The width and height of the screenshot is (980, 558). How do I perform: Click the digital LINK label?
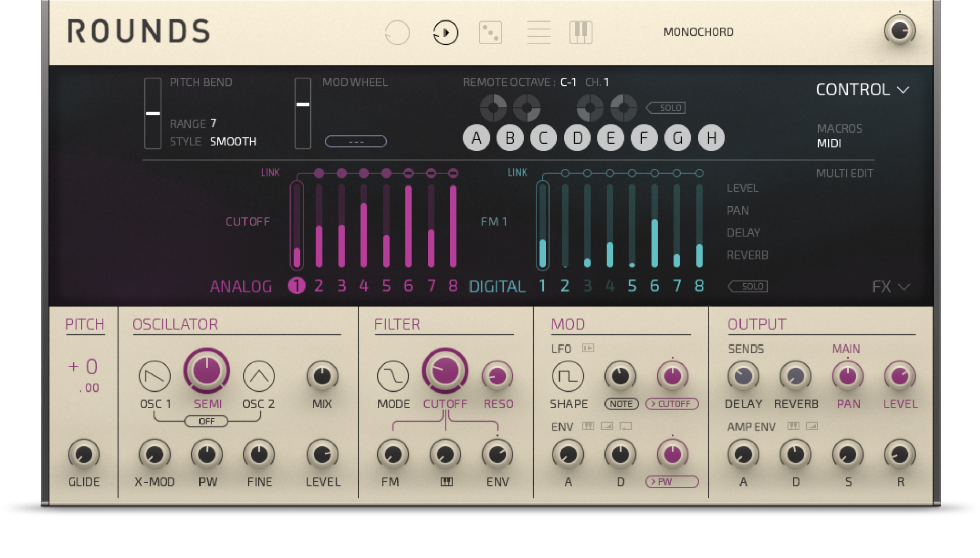[517, 173]
